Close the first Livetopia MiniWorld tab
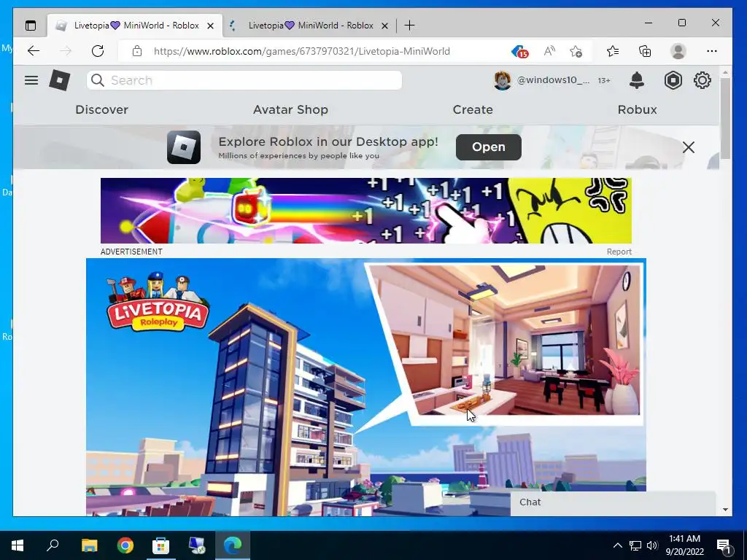Image resolution: width=747 pixels, height=560 pixels. 211,26
